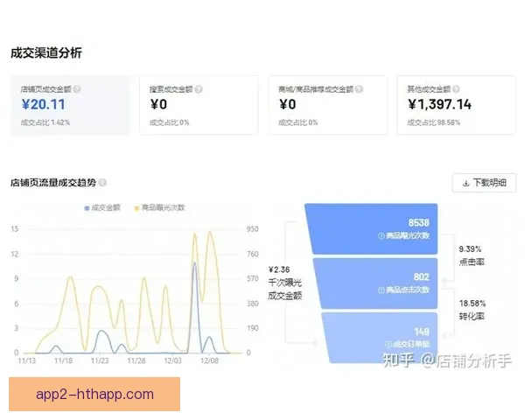Click the ¥20.11 amount value
Screen dimensions: 525x420
click(43, 104)
